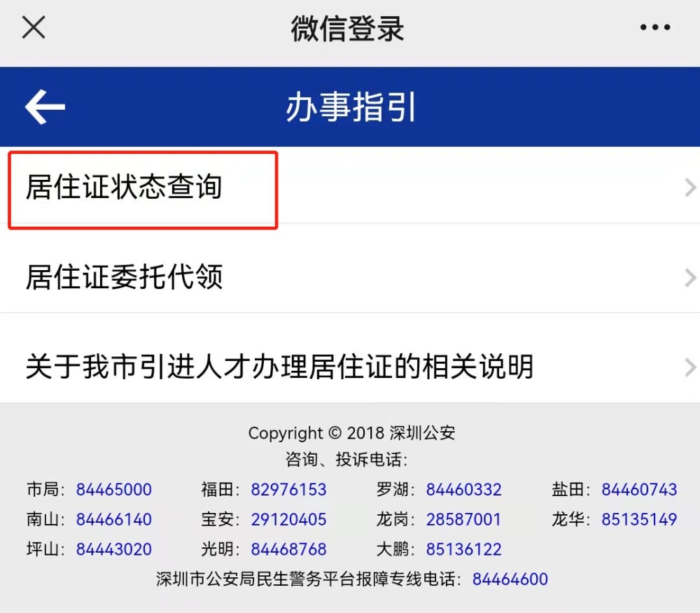Expand chevron on 居住证委托代领 row
The width and height of the screenshot is (700, 613).
coord(690,278)
